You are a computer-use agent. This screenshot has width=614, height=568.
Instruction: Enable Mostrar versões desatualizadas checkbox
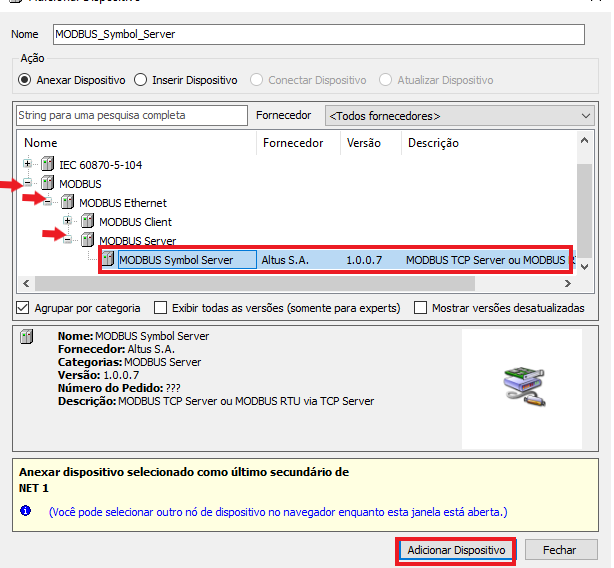[x=421, y=308]
